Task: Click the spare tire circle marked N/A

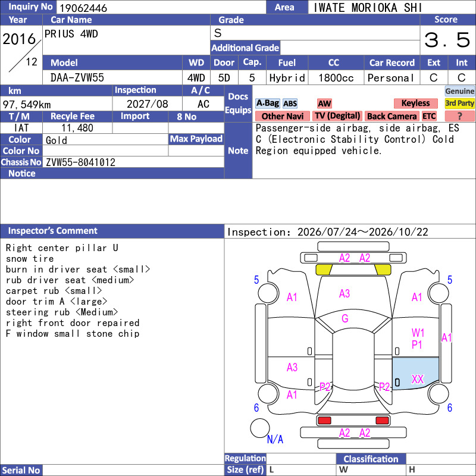Action: [x=260, y=428]
